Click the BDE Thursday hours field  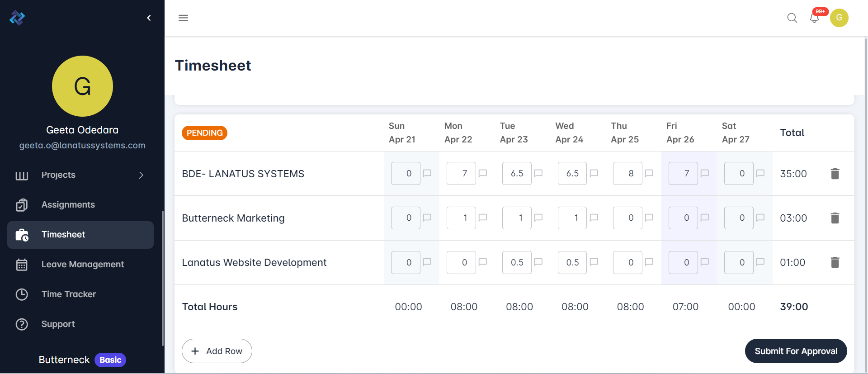(627, 174)
